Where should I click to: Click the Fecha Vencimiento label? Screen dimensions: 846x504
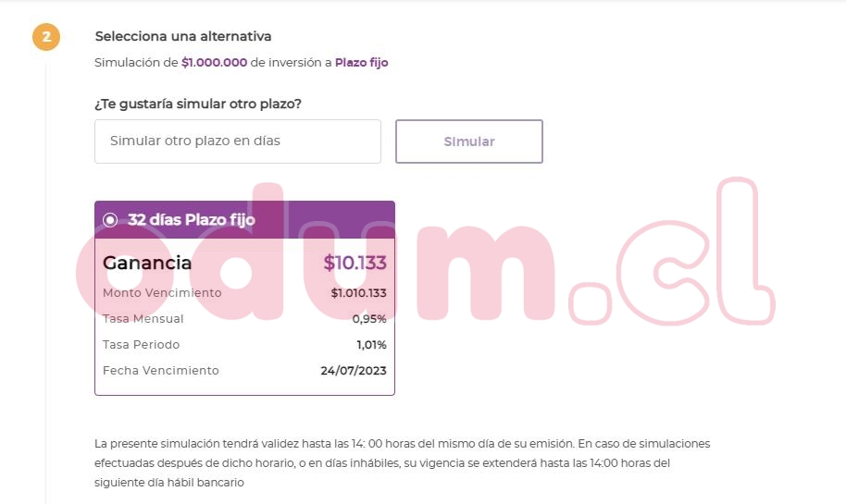[161, 371]
